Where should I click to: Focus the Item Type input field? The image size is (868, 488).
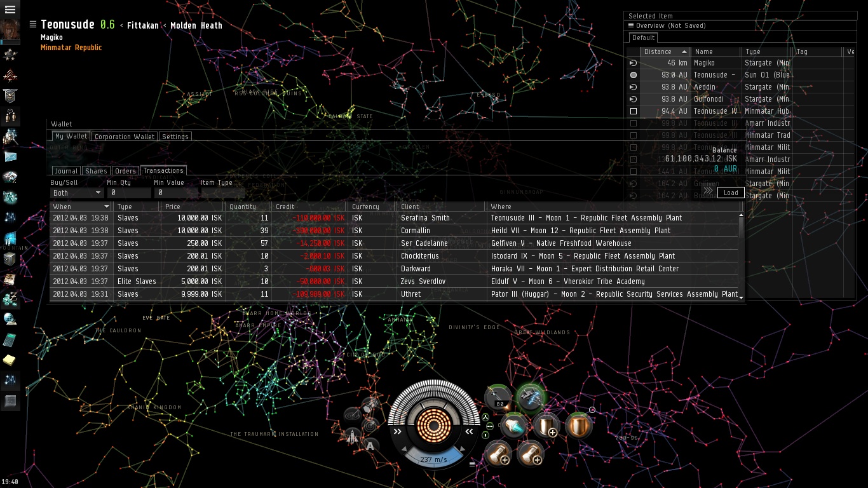click(223, 193)
